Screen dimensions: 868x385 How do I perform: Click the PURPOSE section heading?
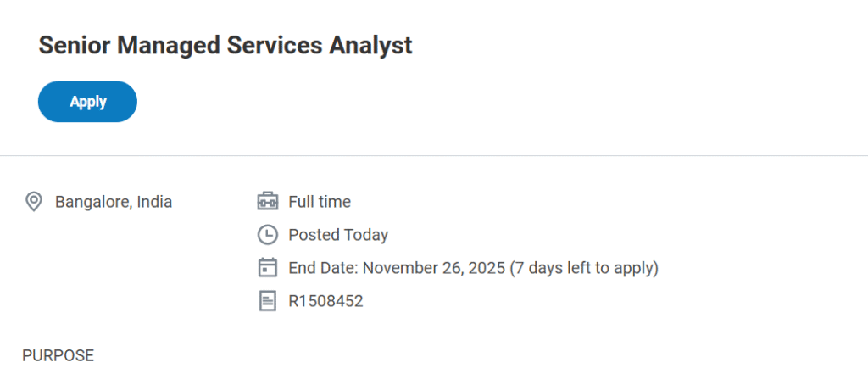(x=58, y=355)
